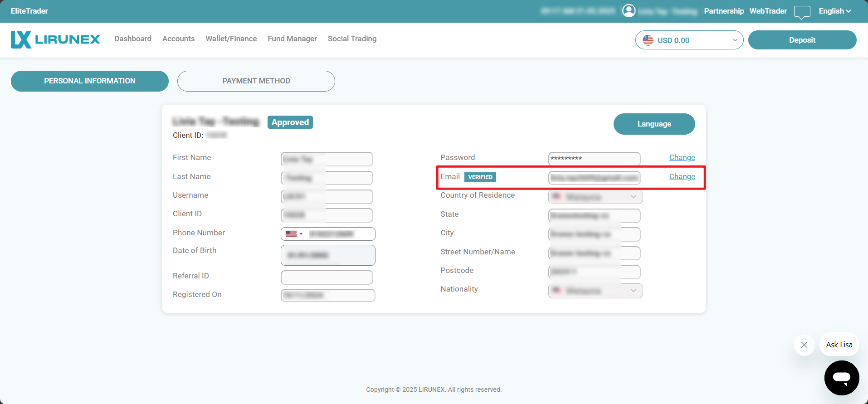Select the Personal Information tab
This screenshot has width=868, height=404.
coord(90,81)
